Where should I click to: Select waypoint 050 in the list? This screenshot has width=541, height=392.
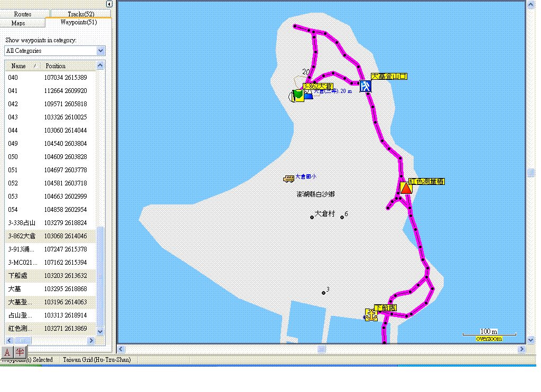tap(50, 157)
